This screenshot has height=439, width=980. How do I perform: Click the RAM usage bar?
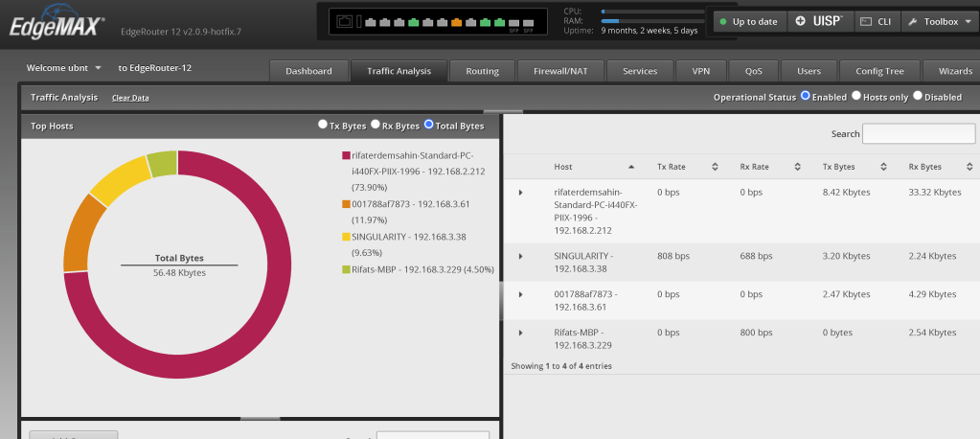(x=652, y=21)
